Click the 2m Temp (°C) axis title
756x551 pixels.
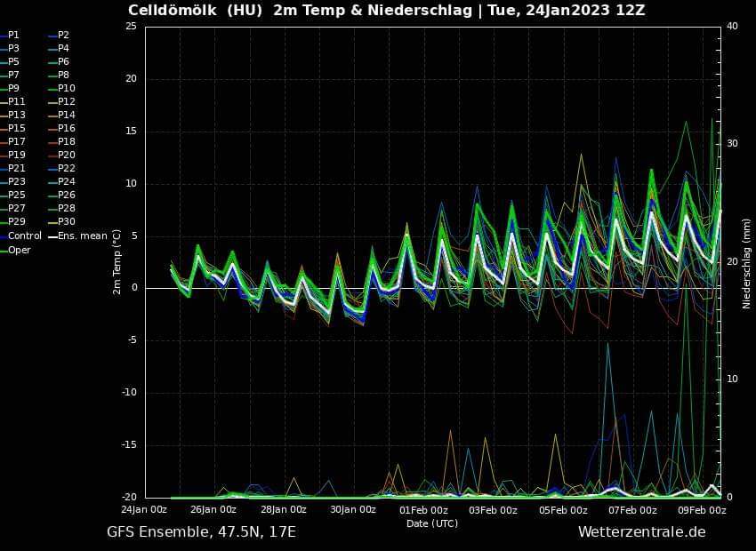click(117, 261)
